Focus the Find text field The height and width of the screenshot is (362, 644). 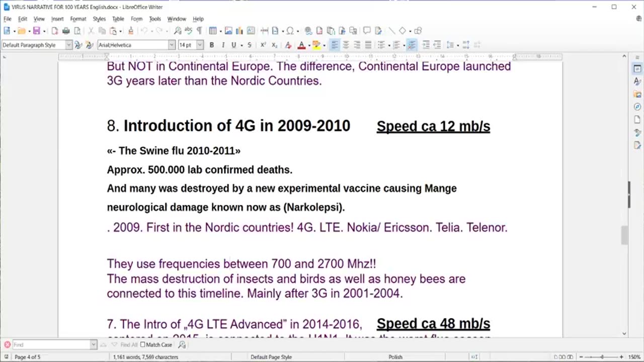(x=51, y=344)
